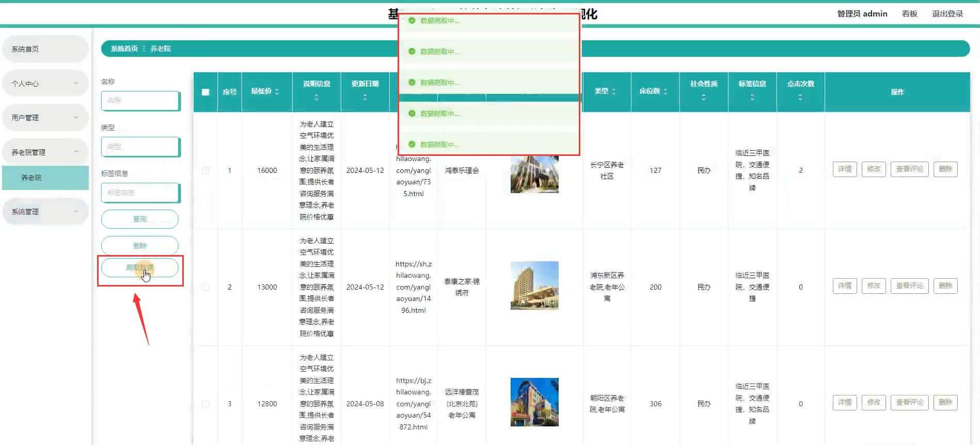The height and width of the screenshot is (445, 980).
Task: Focus the 标签信息 input field
Action: coord(141,193)
